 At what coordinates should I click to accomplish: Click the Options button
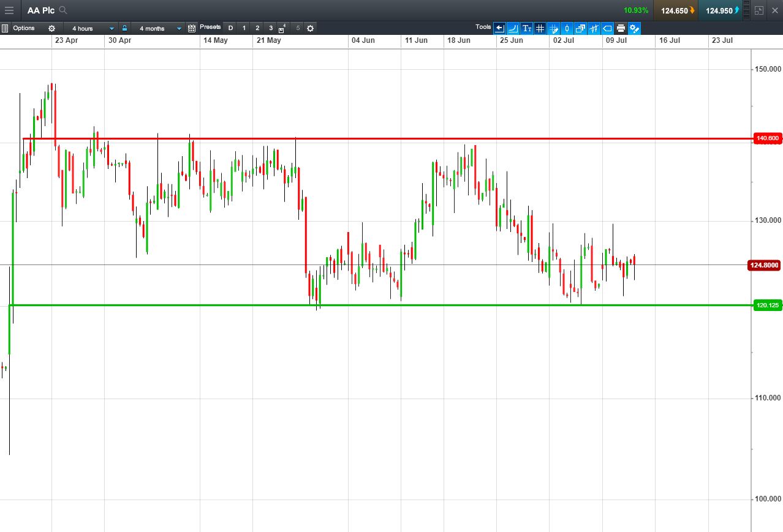click(24, 28)
